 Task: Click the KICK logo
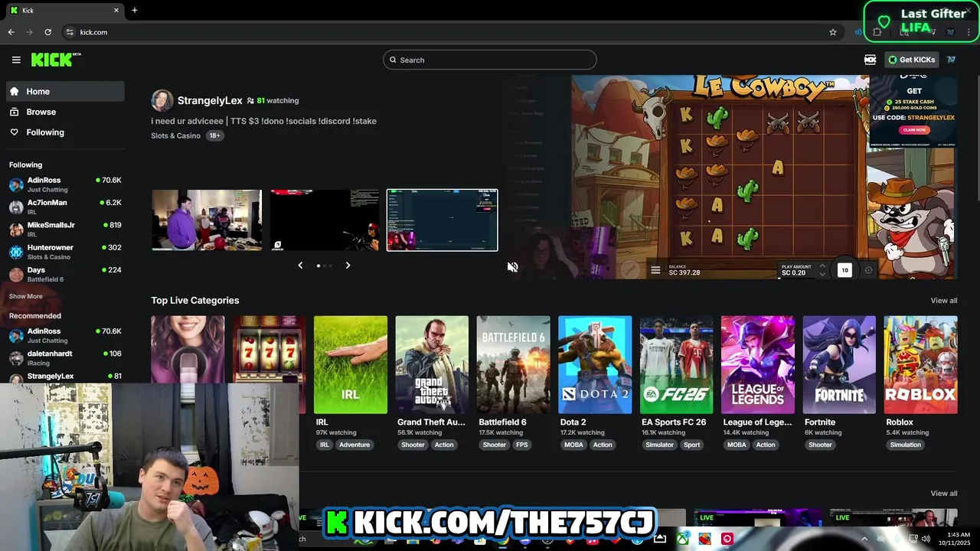click(56, 60)
